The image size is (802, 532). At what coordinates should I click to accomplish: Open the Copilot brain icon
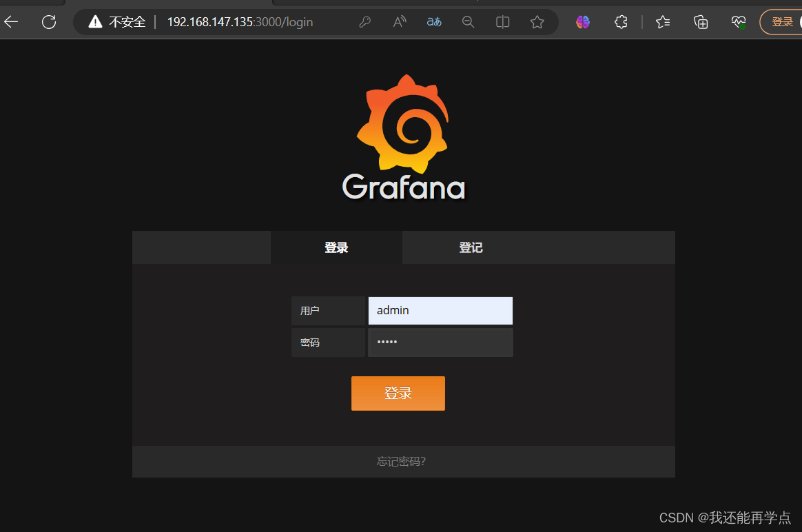coord(583,22)
